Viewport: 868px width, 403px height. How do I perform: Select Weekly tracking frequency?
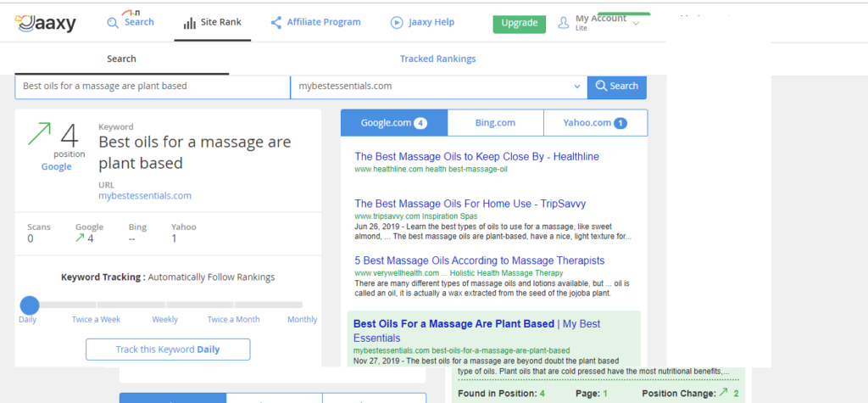165,319
